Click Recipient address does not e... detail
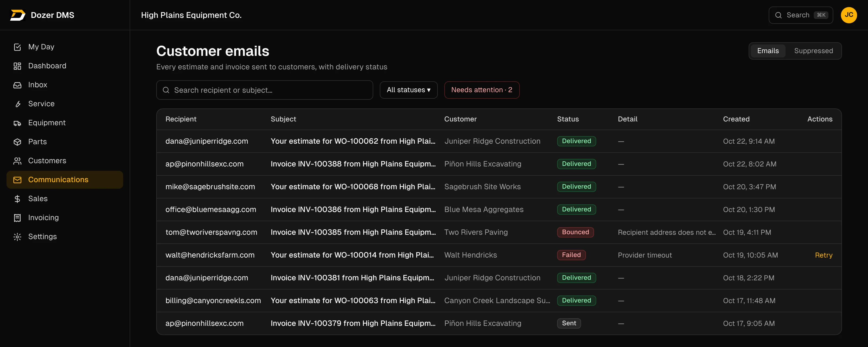The height and width of the screenshot is (347, 868). (666, 232)
